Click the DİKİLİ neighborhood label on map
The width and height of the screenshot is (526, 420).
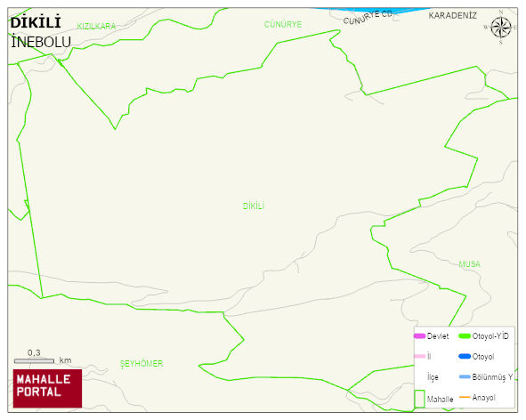point(254,206)
